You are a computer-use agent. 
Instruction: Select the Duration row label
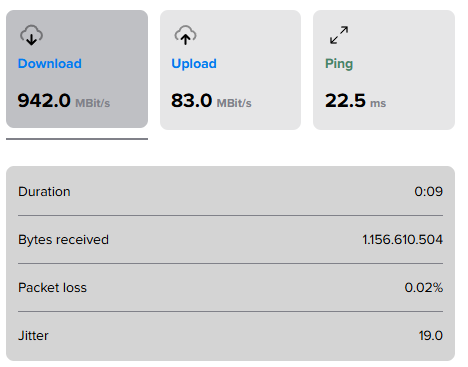tap(44, 192)
